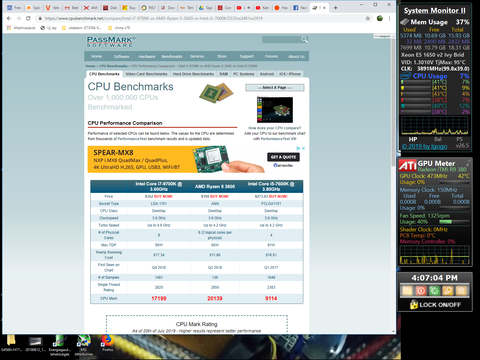
Task: Click the PassMark site search input field
Action: 281,40
